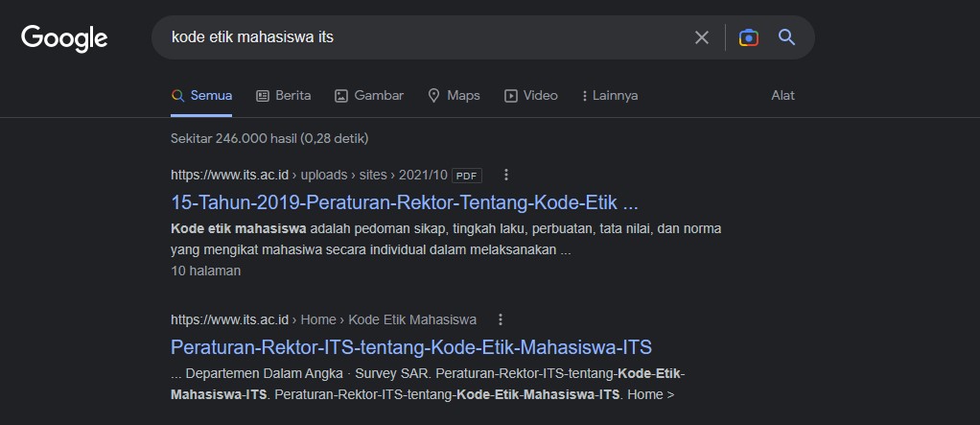Click the snippet mentioning Departemen Dalam Angka
Viewport: 980px width, 425px height.
point(428,385)
